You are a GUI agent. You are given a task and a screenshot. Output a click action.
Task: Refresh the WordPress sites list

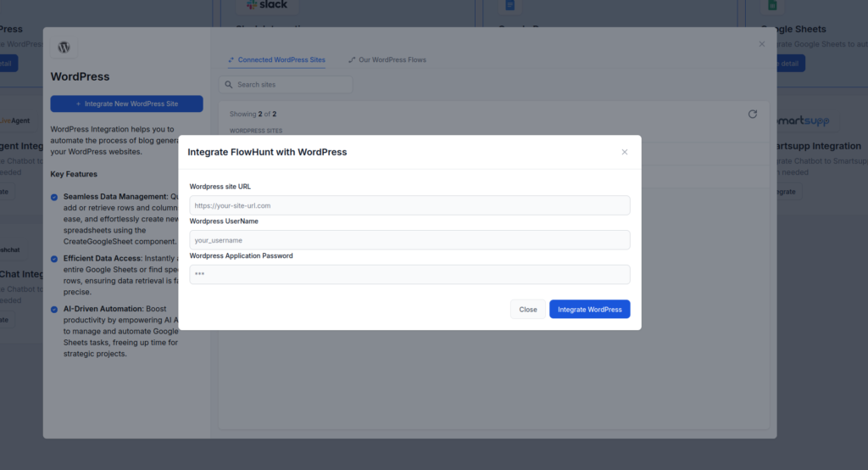pyautogui.click(x=752, y=114)
